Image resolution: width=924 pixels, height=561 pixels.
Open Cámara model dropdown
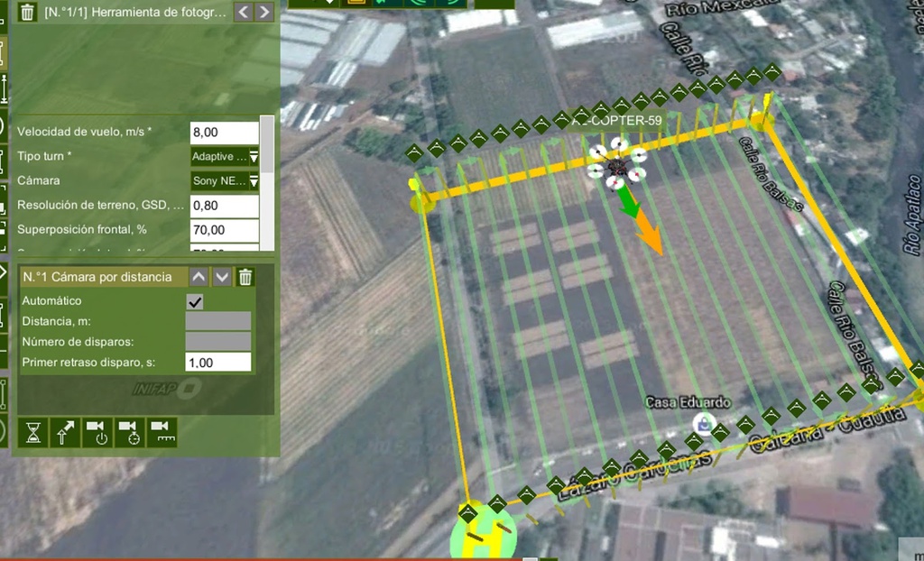pos(225,180)
